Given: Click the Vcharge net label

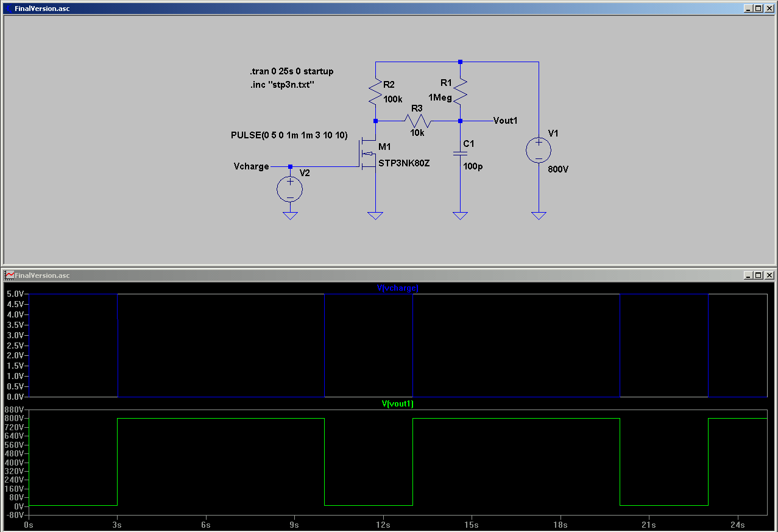Looking at the screenshot, I should click(x=251, y=166).
